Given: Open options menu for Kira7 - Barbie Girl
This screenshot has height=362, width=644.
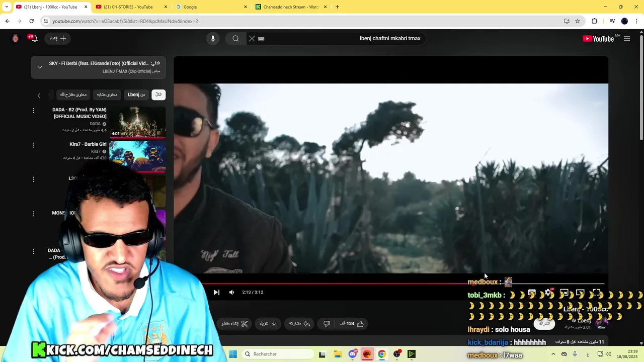Looking at the screenshot, I should (33, 145).
